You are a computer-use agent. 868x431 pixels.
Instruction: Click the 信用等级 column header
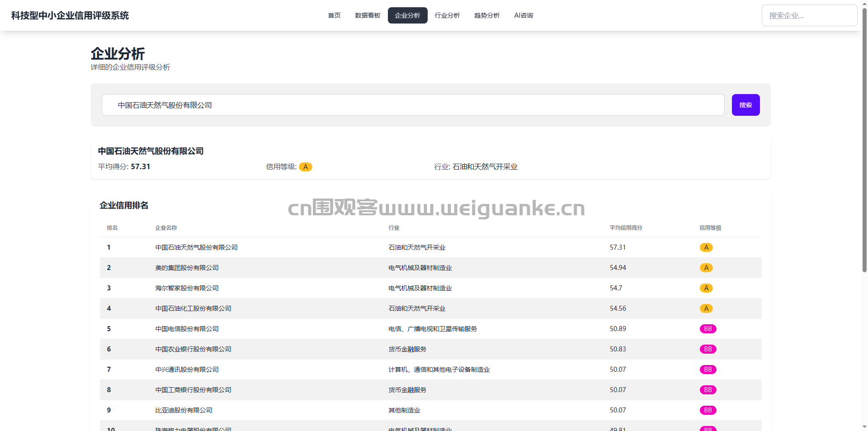tap(710, 228)
